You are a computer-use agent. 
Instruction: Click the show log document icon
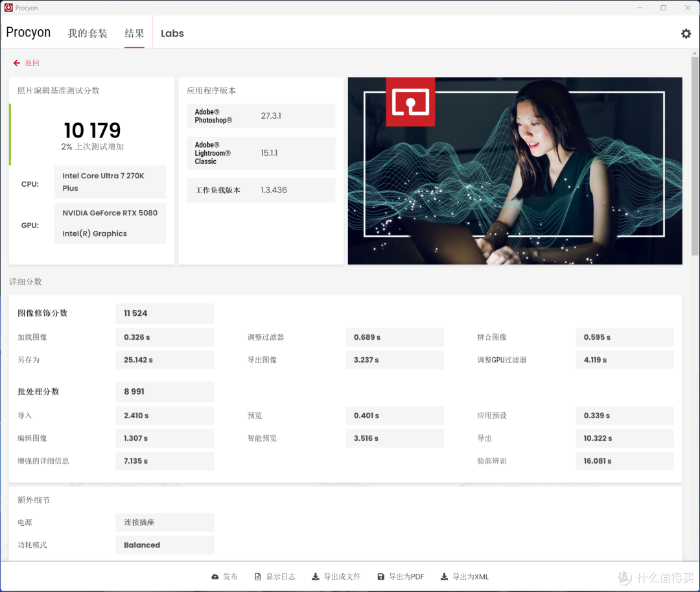point(257,577)
